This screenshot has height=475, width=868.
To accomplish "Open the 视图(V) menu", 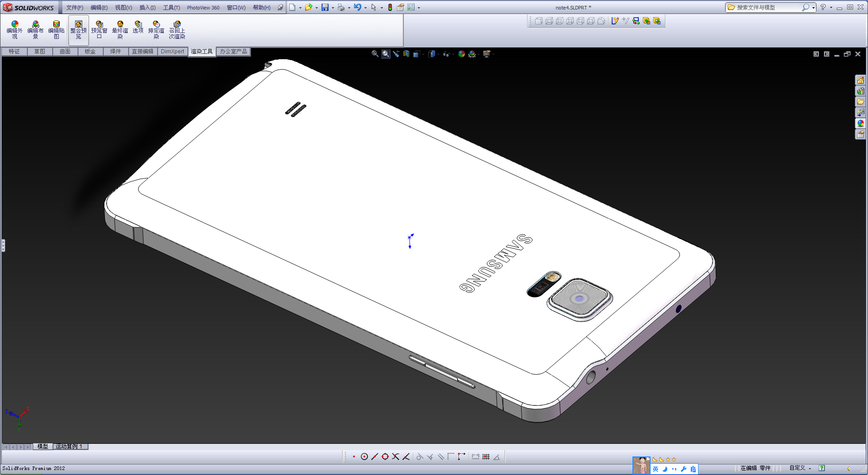I will tap(123, 8).
